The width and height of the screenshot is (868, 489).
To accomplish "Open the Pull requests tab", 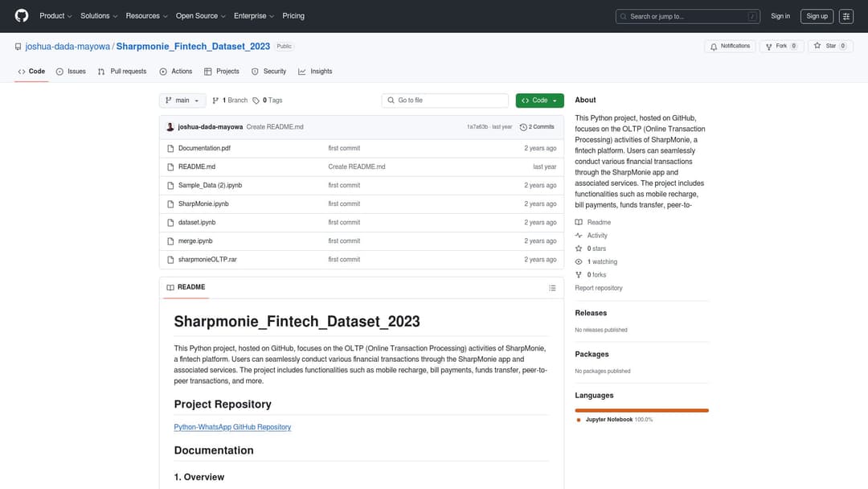I will point(122,72).
